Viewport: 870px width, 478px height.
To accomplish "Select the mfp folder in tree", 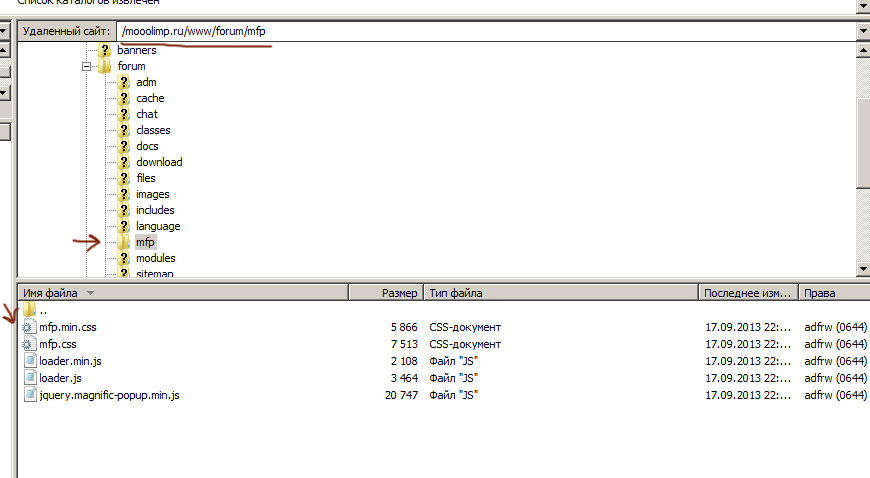I will [145, 242].
